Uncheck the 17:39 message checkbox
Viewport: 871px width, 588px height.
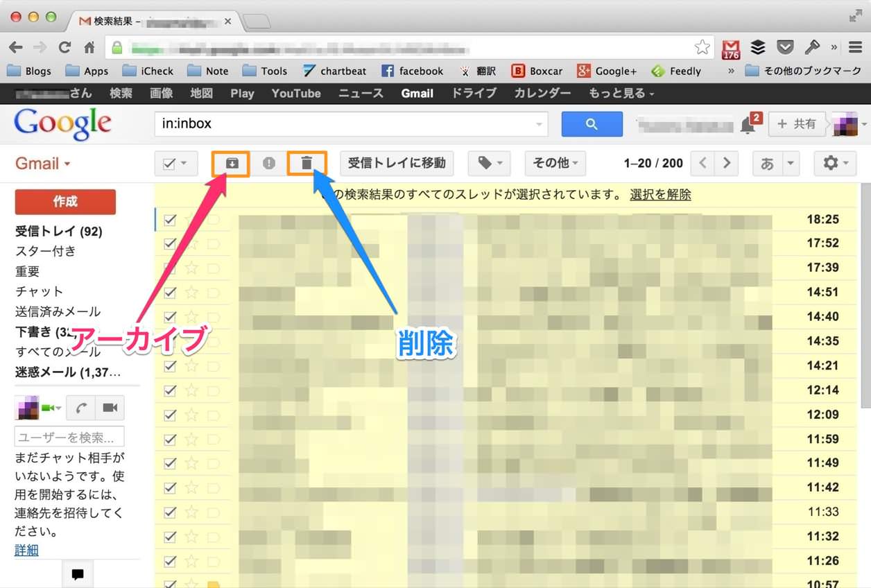(170, 268)
